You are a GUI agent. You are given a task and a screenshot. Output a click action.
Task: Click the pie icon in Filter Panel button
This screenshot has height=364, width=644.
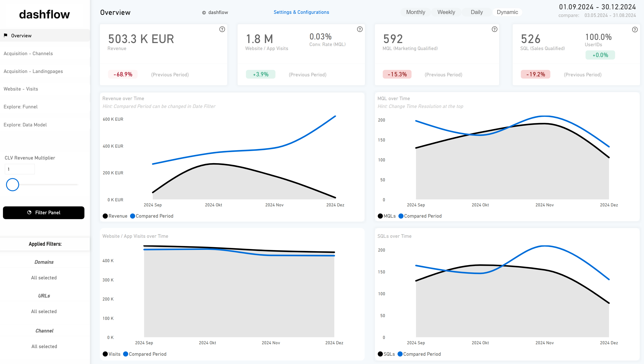(29, 212)
